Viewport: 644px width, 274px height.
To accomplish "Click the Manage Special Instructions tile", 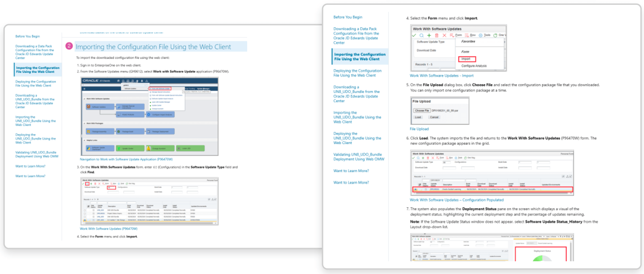I will 131,107.
